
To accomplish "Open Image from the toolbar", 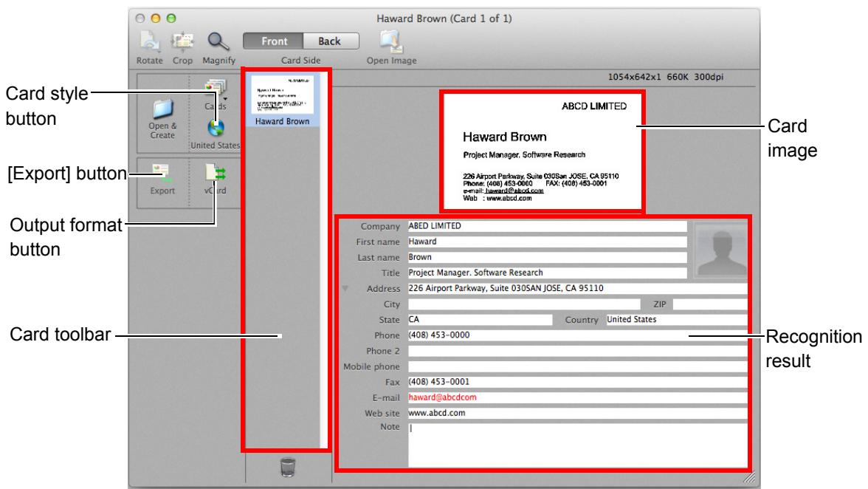I will tap(391, 41).
